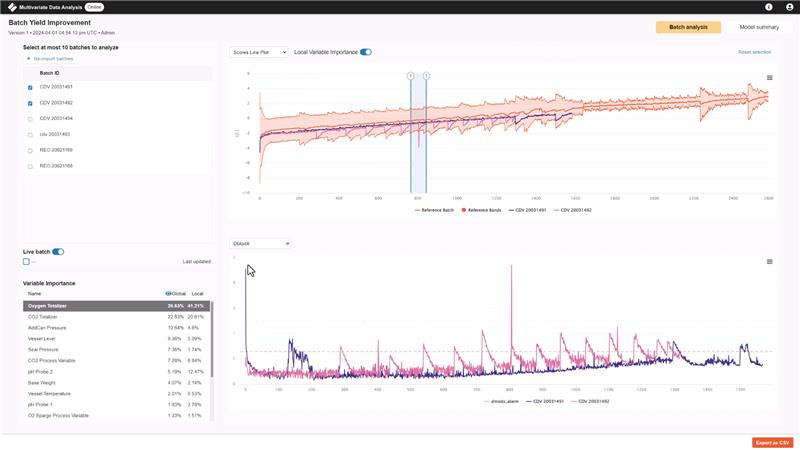Disable Local Variable Importance switch
This screenshot has width=800, height=450.
point(366,52)
